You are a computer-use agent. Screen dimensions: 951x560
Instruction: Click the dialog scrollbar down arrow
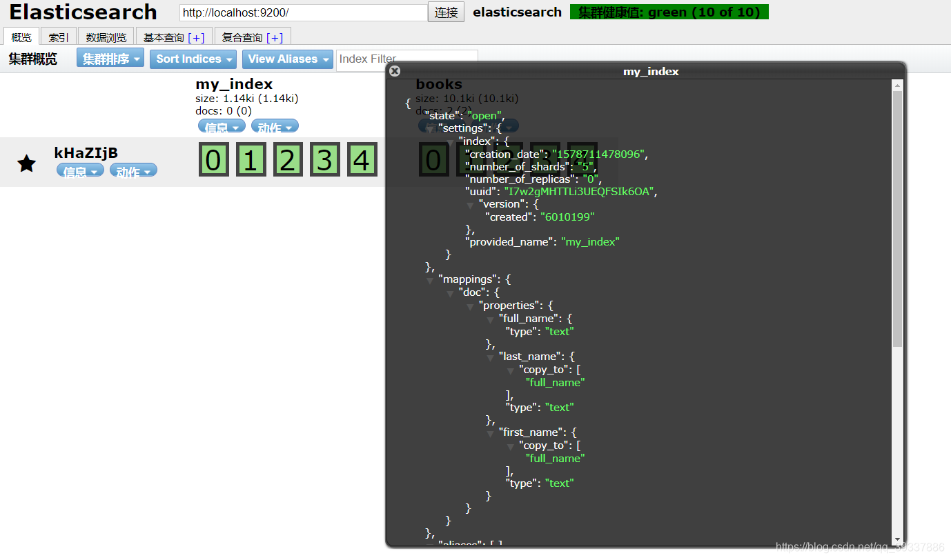(897, 539)
